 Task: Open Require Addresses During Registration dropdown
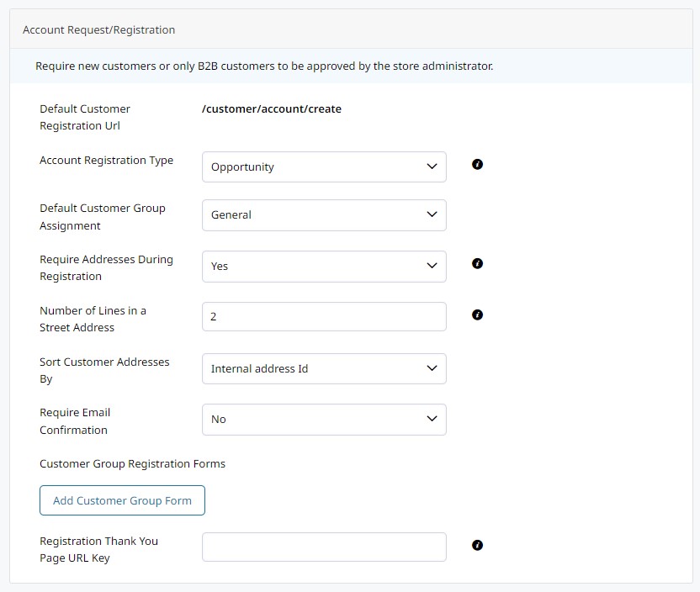tap(324, 267)
